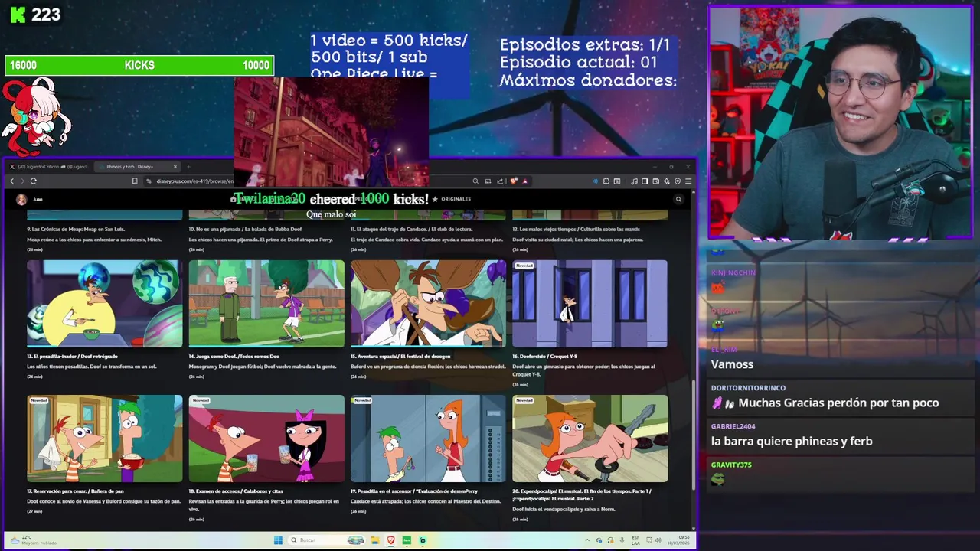Viewport: 980px width, 551px height.
Task: Play episode 13 El pesadilla-inador thumbnail
Action: (x=105, y=304)
